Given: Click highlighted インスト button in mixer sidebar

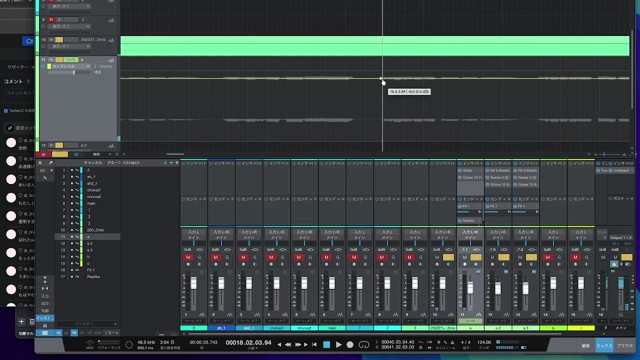Looking at the screenshot, I should pyautogui.click(x=45, y=318).
